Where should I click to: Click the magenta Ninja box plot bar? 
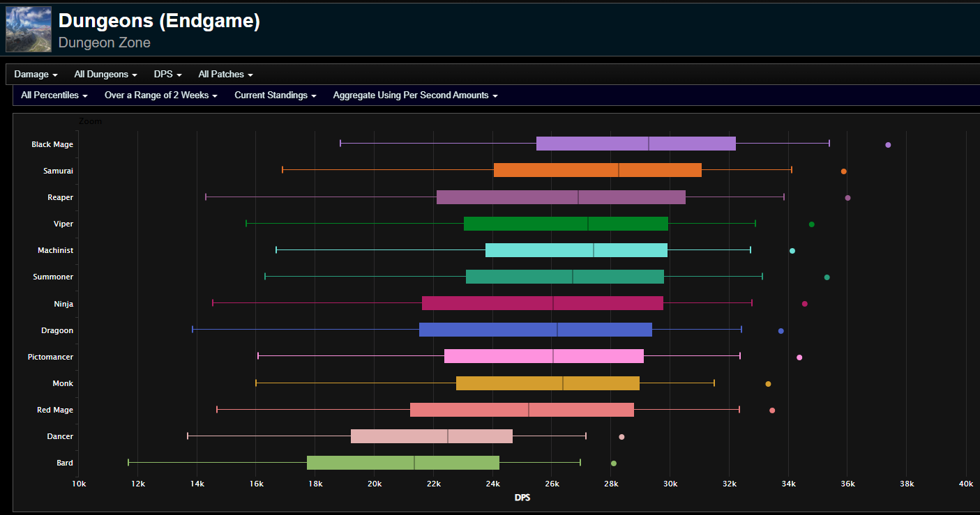[543, 303]
